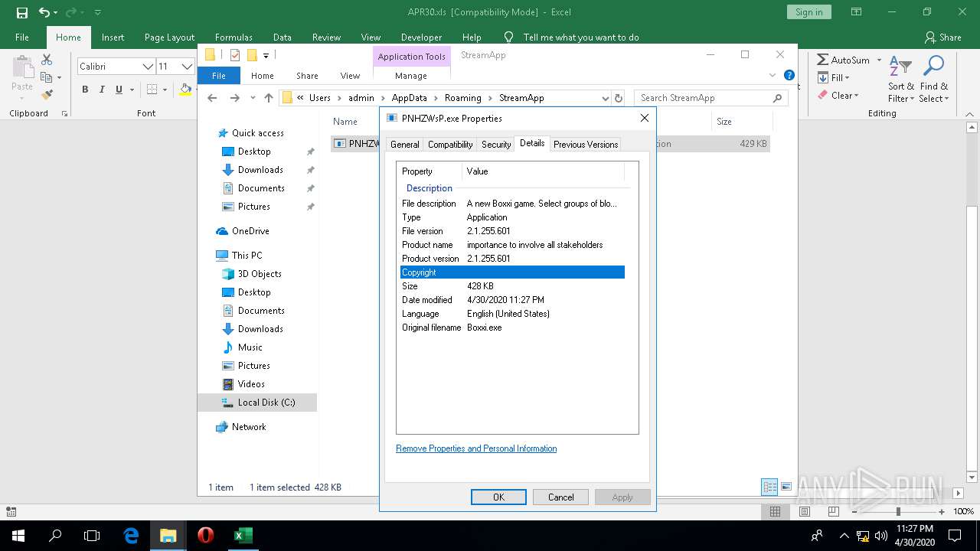Image resolution: width=980 pixels, height=551 pixels.
Task: Open the Page Layout ribbon tab
Action: (169, 37)
